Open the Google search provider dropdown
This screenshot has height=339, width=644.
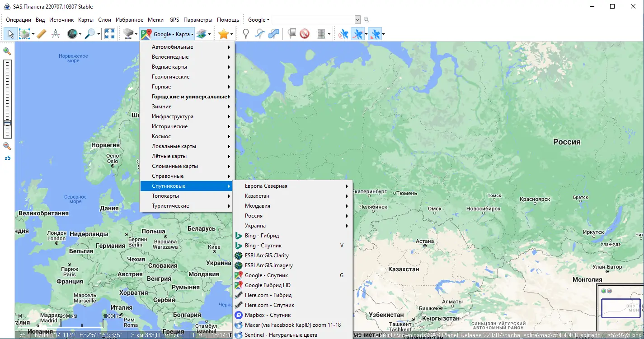[x=259, y=20]
